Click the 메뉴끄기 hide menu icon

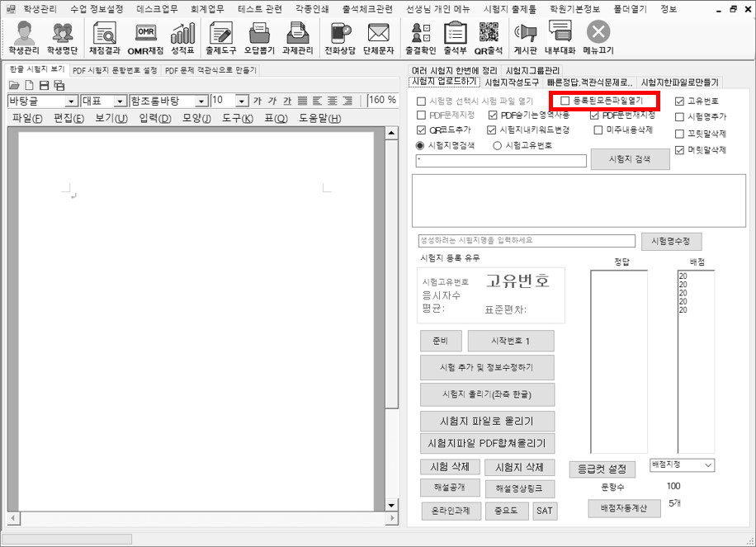598,38
